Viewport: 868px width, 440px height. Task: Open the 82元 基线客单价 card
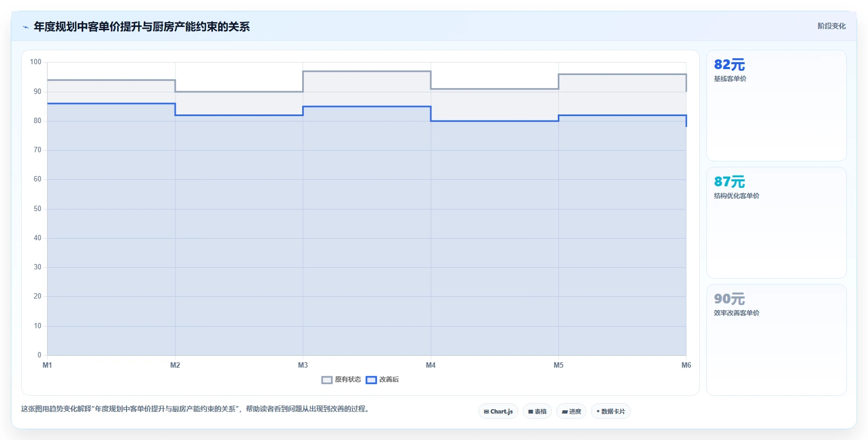[777, 106]
